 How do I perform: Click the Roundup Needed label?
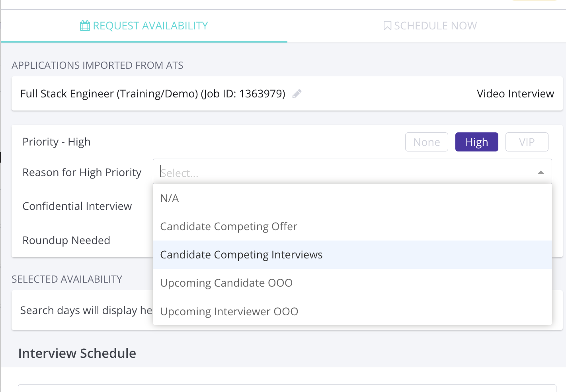pyautogui.click(x=66, y=240)
